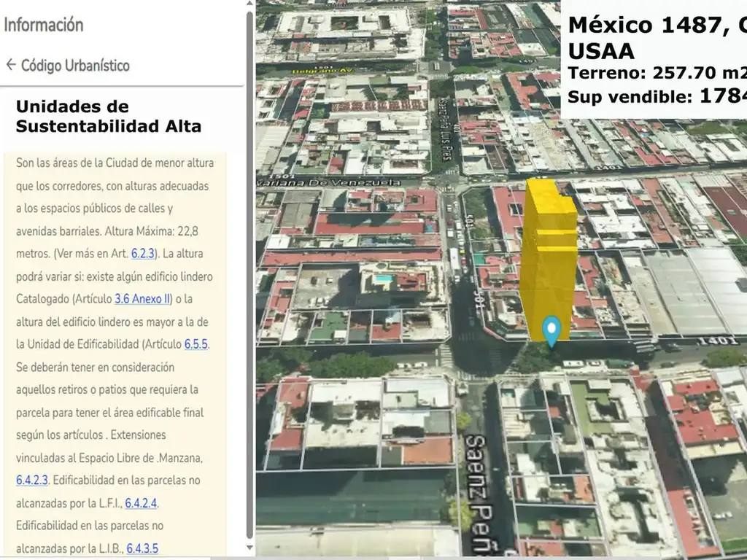The width and height of the screenshot is (747, 560).
Task: Click the Mariana De Venezuela street label
Action: point(337,182)
